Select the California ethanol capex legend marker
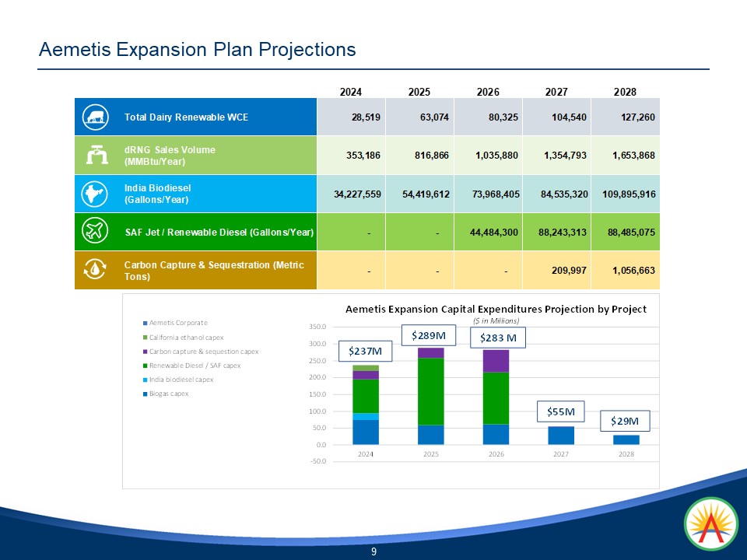Image resolution: width=747 pixels, height=560 pixels. (144, 337)
